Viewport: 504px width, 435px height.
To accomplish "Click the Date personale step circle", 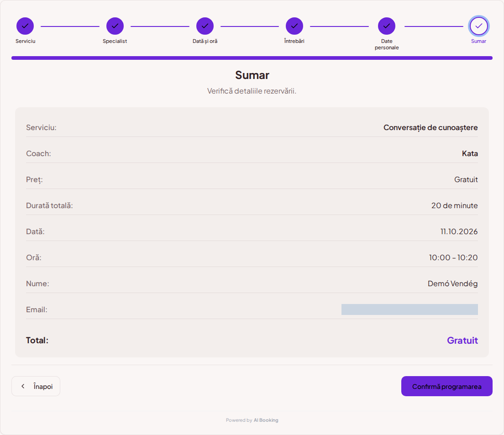I will coord(387,26).
